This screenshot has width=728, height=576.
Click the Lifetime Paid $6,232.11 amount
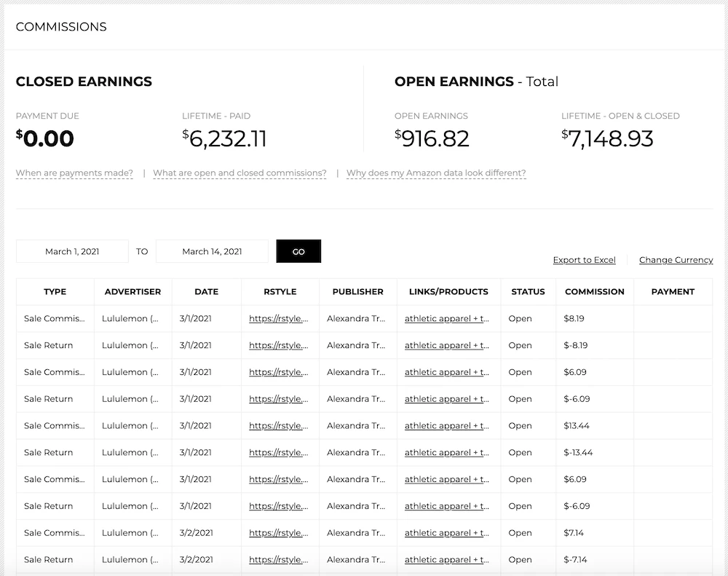225,138
